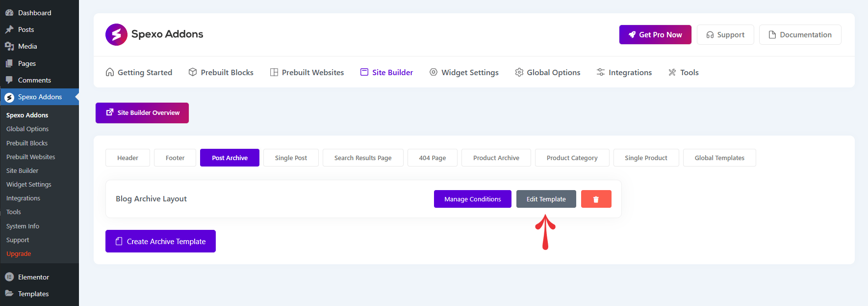Click the Elementor icon in sidebar
Screen dimensions: 868x306
[9, 277]
